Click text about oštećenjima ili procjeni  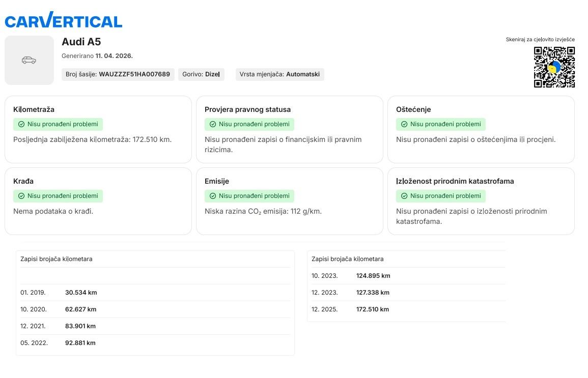point(475,139)
